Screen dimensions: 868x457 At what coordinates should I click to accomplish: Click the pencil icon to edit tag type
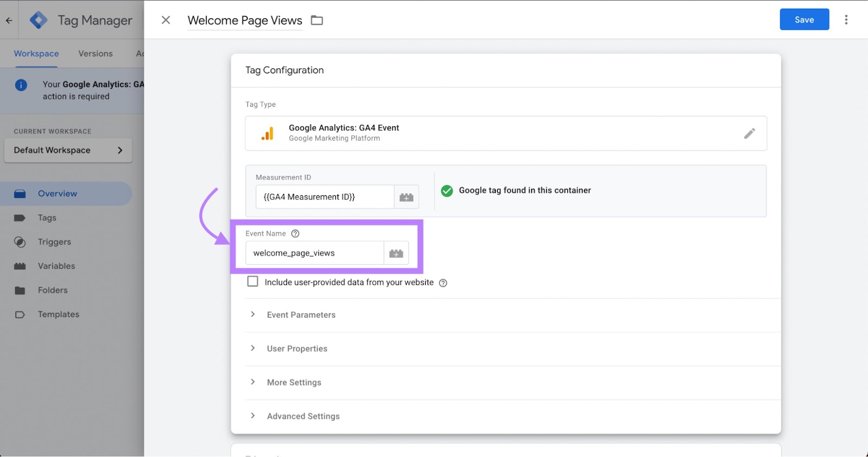749,134
